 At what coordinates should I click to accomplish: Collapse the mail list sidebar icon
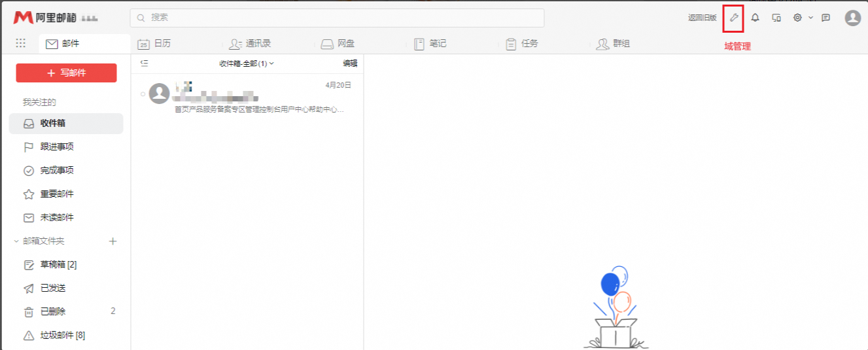(145, 63)
